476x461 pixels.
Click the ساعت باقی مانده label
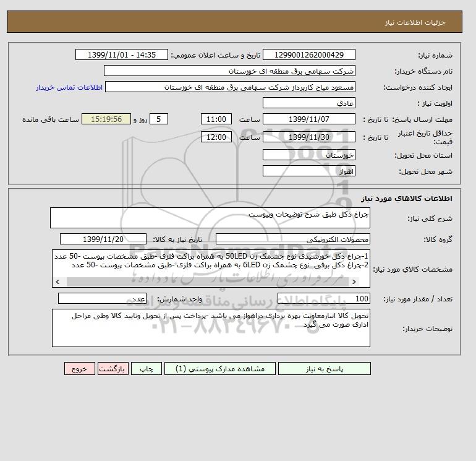pyautogui.click(x=51, y=119)
